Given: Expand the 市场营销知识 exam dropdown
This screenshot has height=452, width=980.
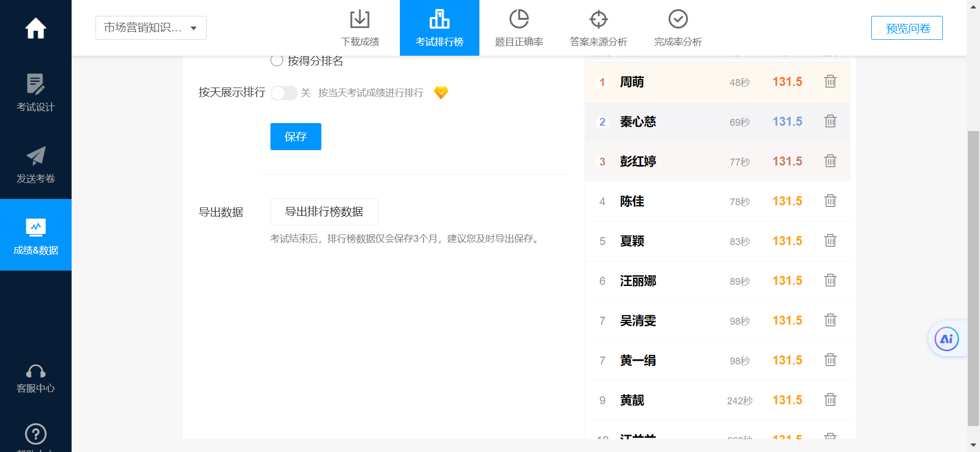Looking at the screenshot, I should tap(151, 28).
